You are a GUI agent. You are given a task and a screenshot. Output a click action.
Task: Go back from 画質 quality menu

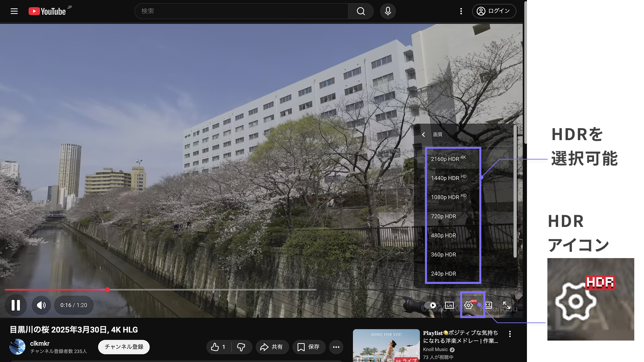coord(424,134)
